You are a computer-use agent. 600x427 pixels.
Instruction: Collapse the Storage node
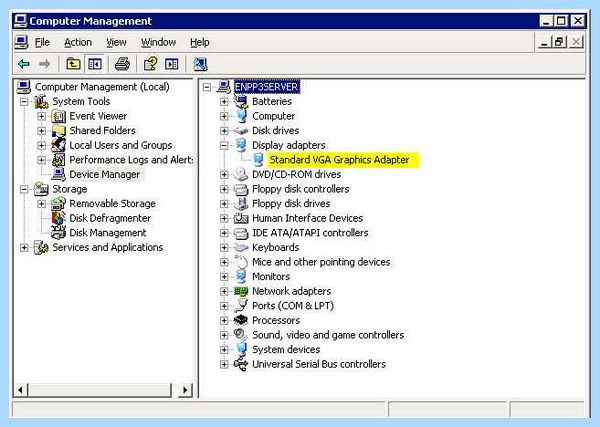24,189
